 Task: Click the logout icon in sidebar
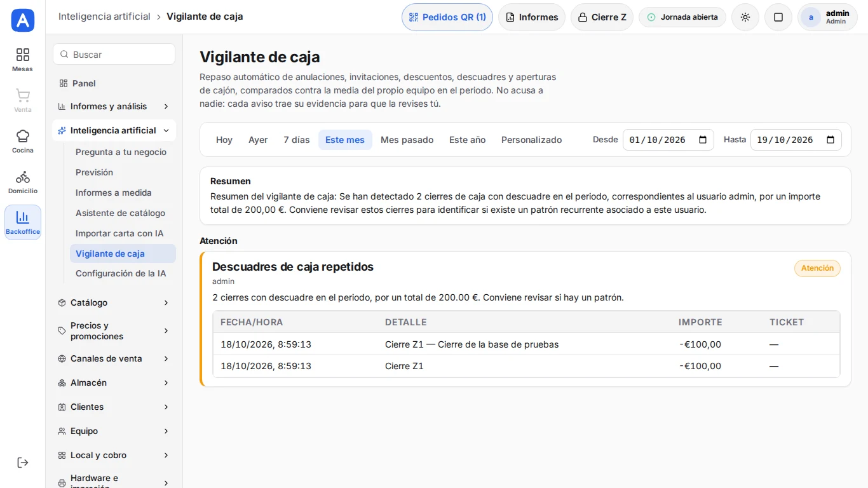tap(23, 463)
